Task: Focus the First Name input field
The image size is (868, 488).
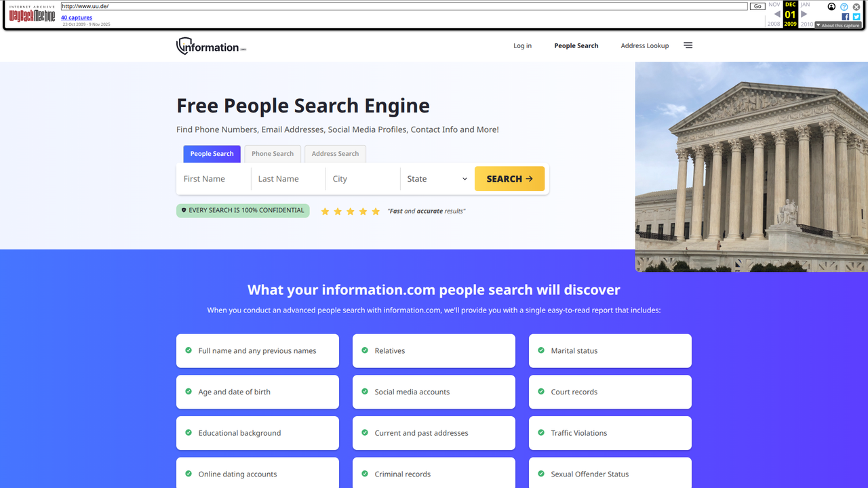Action: pos(214,179)
